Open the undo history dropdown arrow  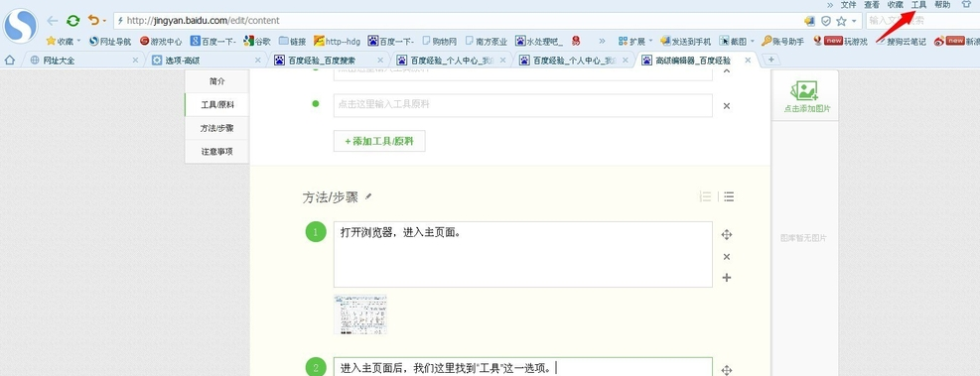[x=103, y=21]
